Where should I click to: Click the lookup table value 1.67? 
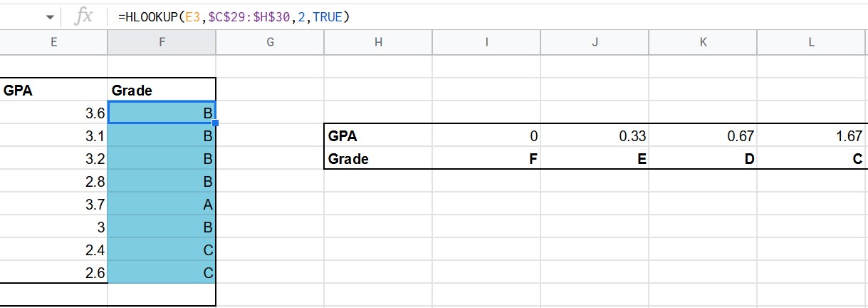tap(811, 136)
